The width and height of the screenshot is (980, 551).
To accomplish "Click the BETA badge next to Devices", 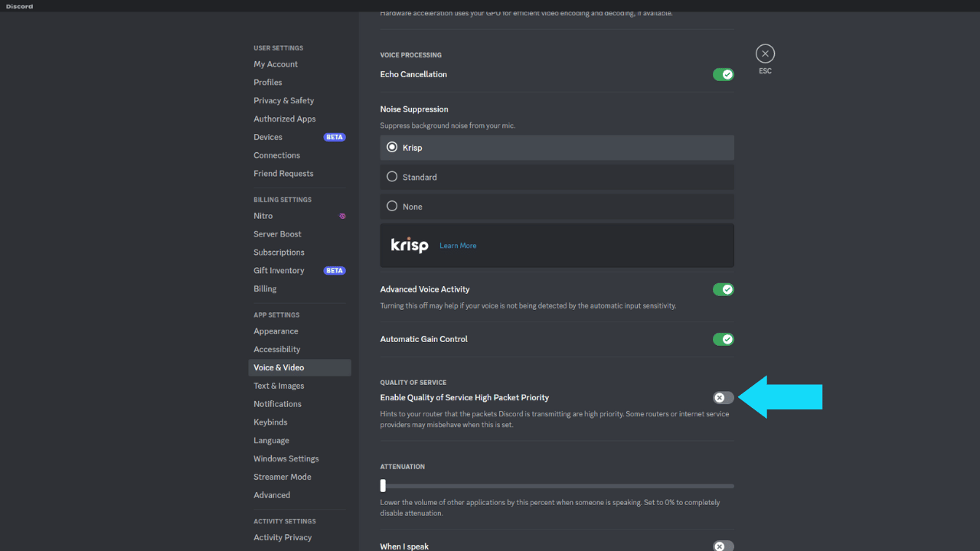I will coord(335,137).
